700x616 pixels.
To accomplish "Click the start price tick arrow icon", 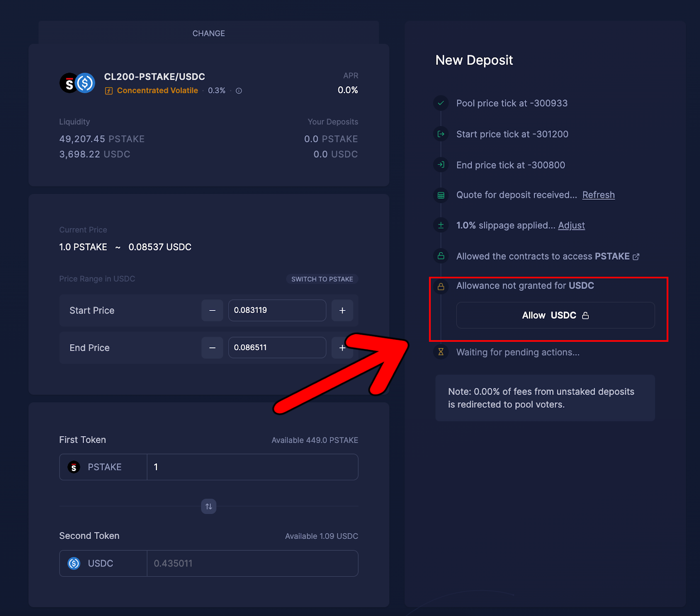I will click(441, 134).
